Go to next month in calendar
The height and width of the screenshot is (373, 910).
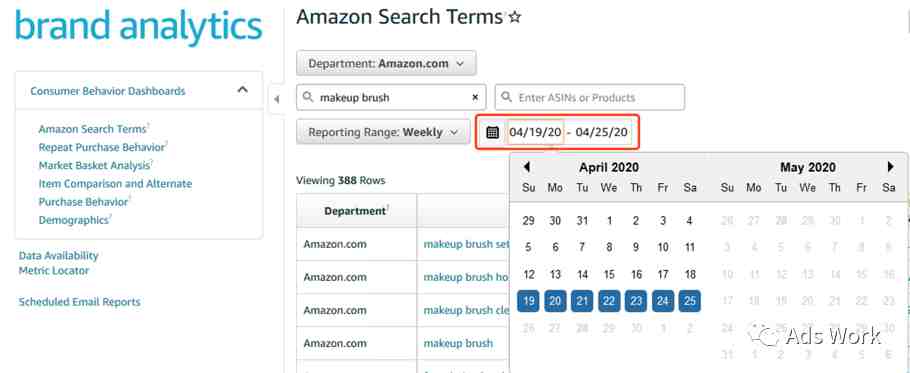pos(891,167)
